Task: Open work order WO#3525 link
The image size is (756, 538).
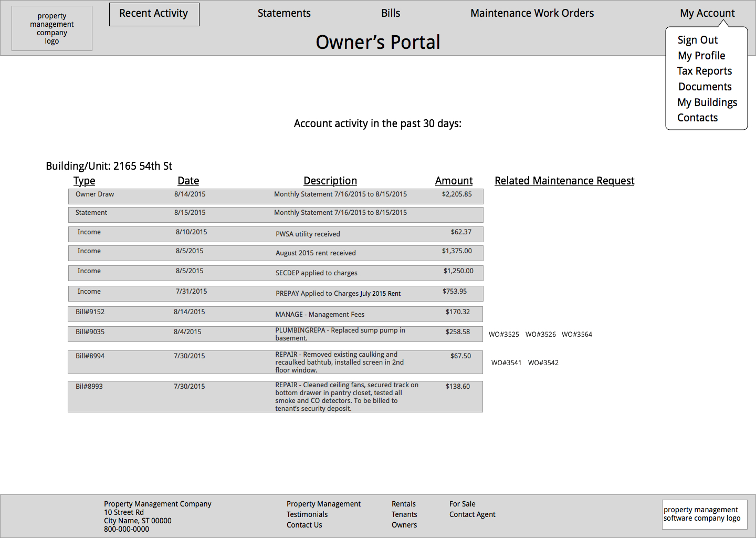Action: click(503, 335)
